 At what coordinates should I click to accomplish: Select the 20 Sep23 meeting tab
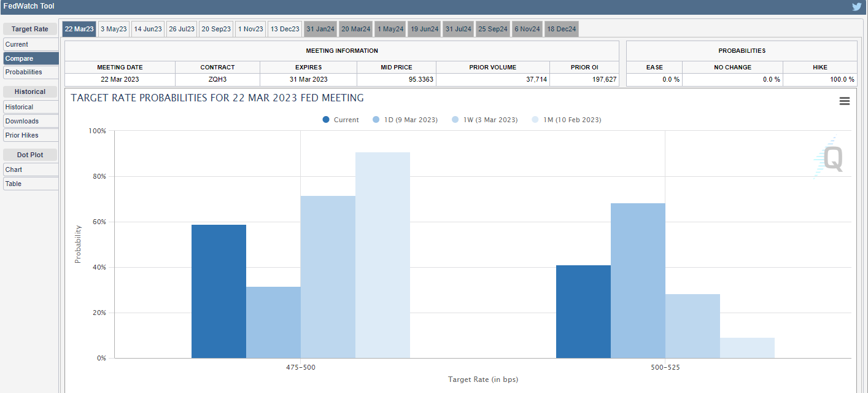216,29
